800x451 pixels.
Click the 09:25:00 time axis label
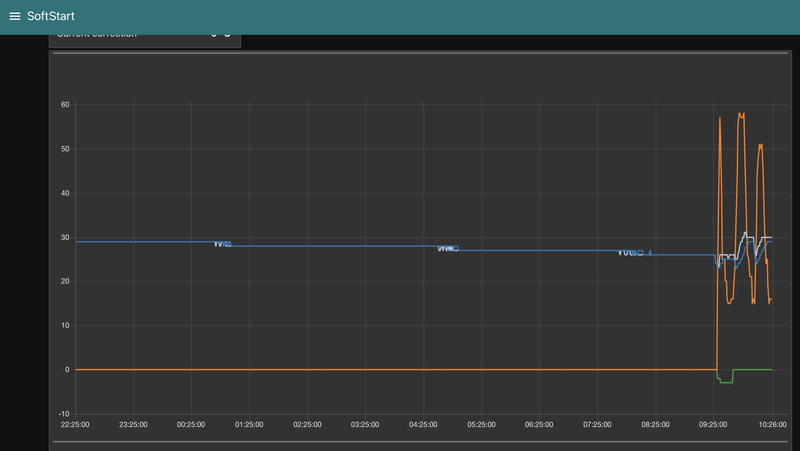click(x=713, y=424)
